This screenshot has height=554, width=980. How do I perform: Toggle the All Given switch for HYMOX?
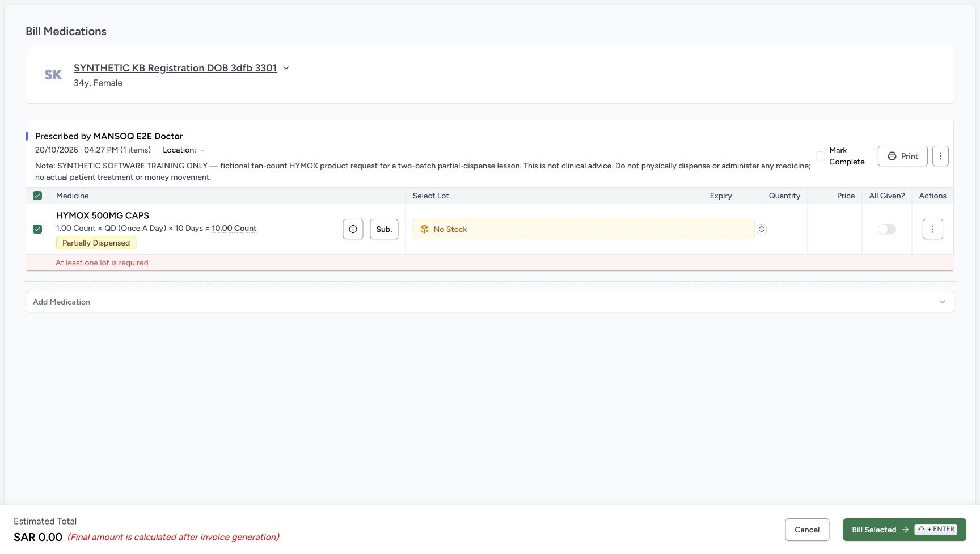887,229
